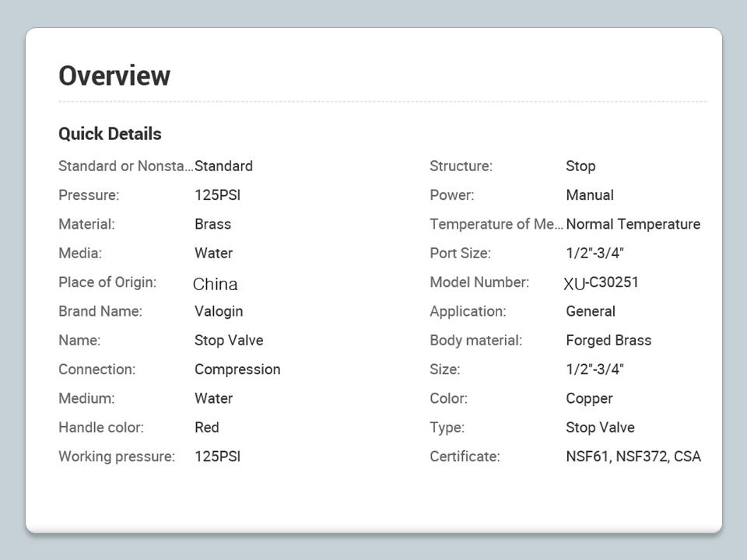
Task: Click the Structure label
Action: pyautogui.click(x=461, y=166)
